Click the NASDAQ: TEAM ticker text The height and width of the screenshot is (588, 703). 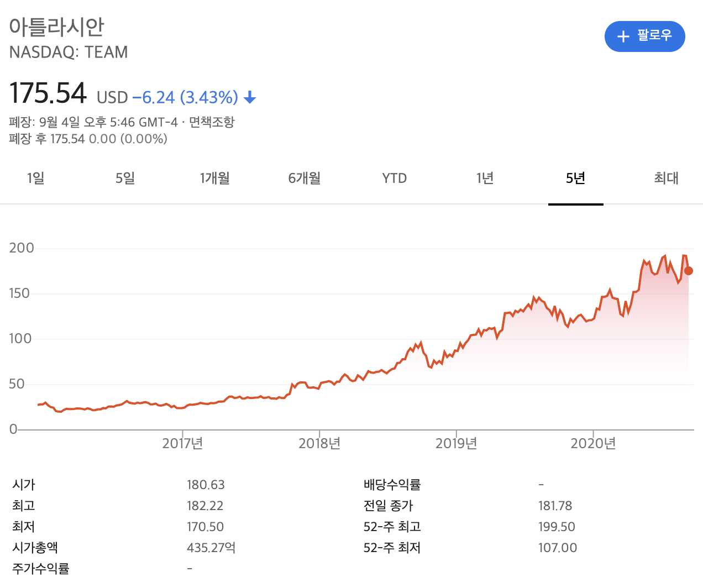[x=69, y=52]
